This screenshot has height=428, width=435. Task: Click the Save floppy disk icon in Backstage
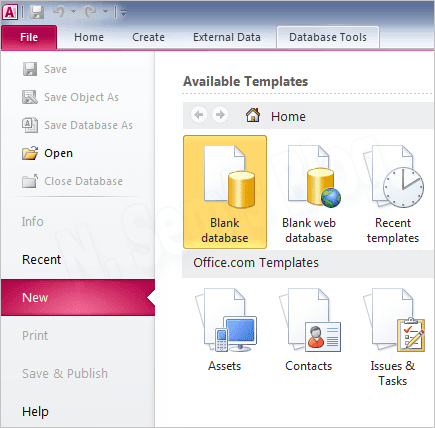tap(30, 69)
